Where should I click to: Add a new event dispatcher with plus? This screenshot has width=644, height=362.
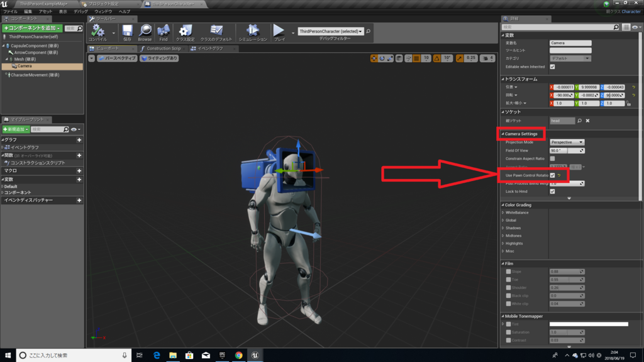[79, 200]
